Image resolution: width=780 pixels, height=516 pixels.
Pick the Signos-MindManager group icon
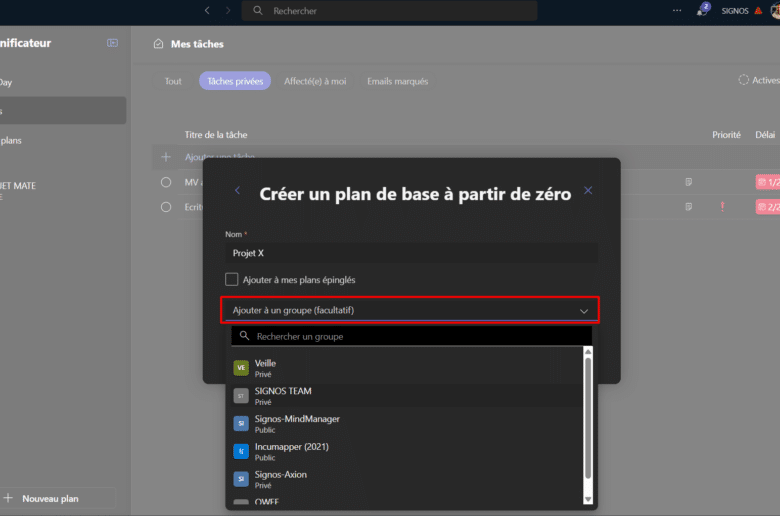click(240, 423)
